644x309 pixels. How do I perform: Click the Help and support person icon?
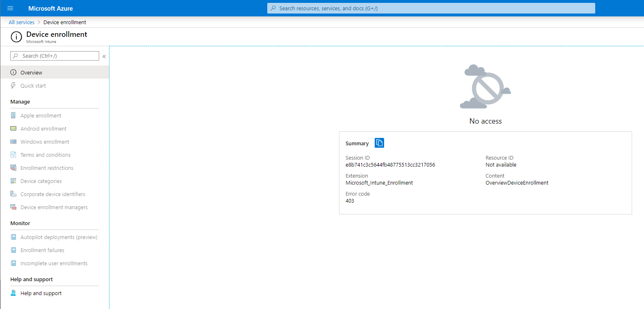(x=13, y=293)
